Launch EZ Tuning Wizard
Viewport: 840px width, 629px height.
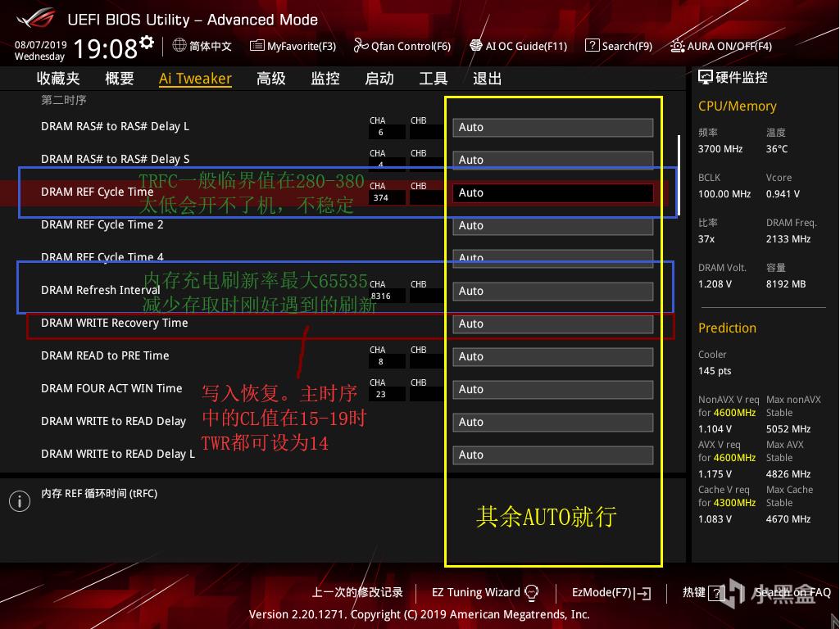475,593
